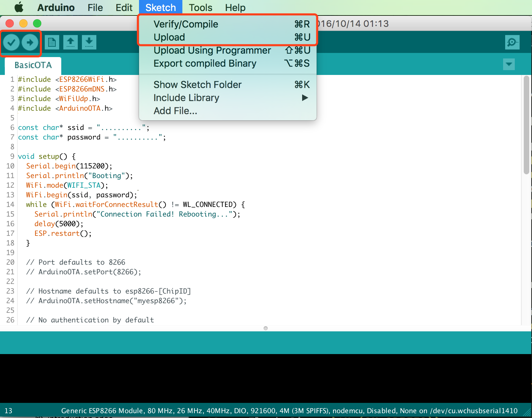532x418 pixels.
Task: Click the Open sketch up-arrow icon
Action: click(71, 42)
